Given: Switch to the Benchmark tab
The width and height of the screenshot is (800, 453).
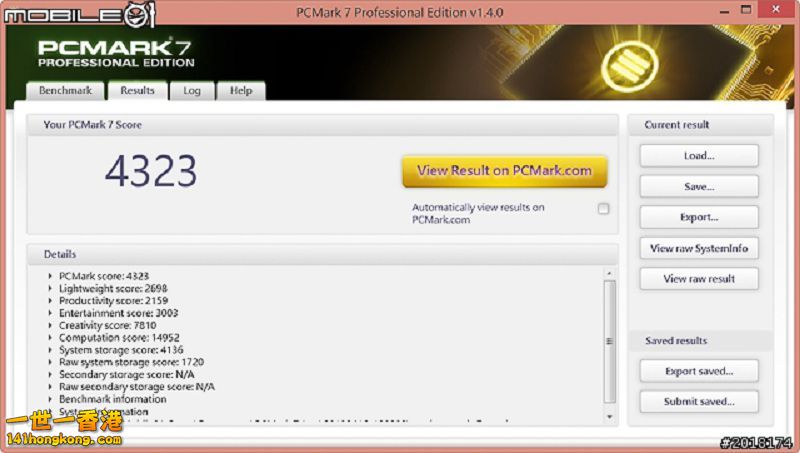Looking at the screenshot, I should point(65,91).
